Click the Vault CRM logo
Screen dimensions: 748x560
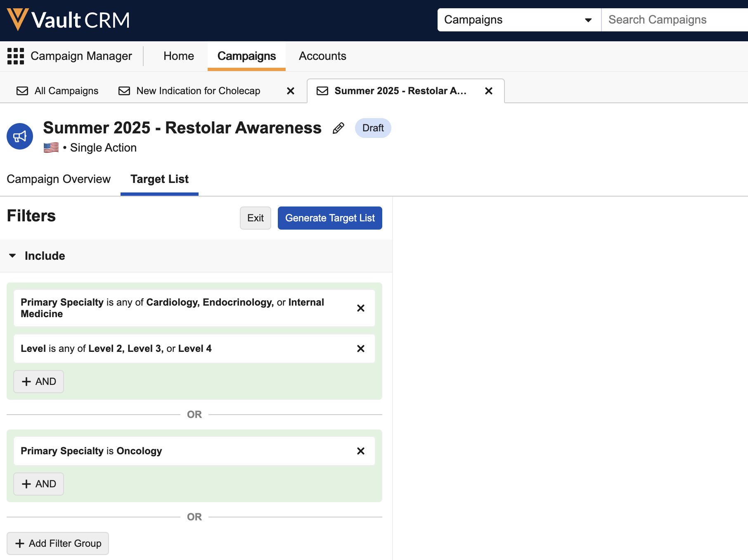click(x=68, y=20)
